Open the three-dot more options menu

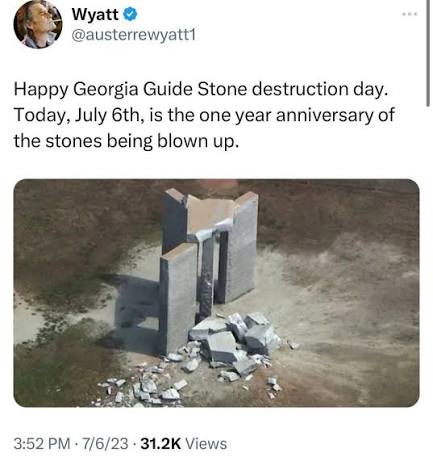pos(410,14)
